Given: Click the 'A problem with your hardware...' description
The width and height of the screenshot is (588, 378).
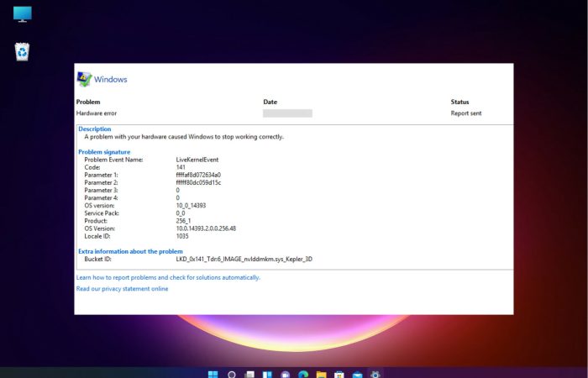Looking at the screenshot, I should coord(184,137).
